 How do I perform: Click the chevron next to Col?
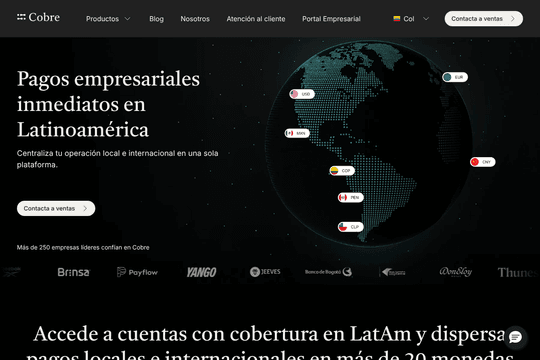click(x=426, y=19)
